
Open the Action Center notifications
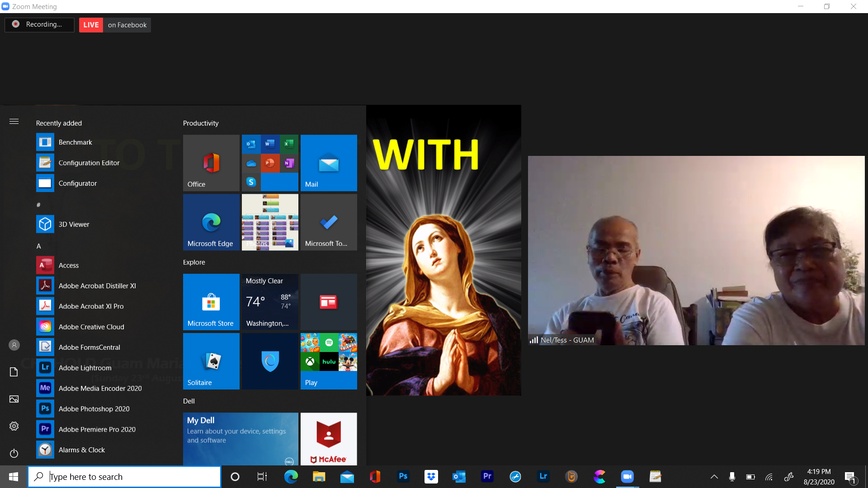point(851,477)
